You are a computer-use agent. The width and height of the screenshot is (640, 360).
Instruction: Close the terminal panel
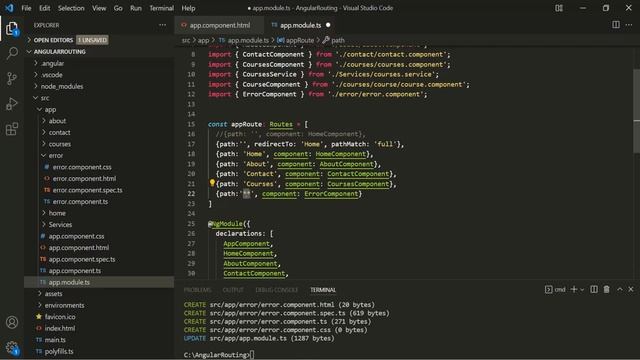point(631,289)
